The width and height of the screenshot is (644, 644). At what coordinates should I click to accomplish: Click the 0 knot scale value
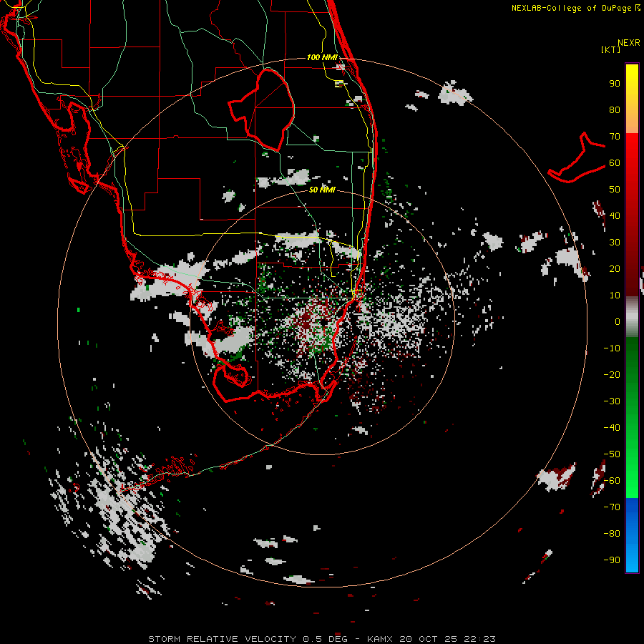618,321
